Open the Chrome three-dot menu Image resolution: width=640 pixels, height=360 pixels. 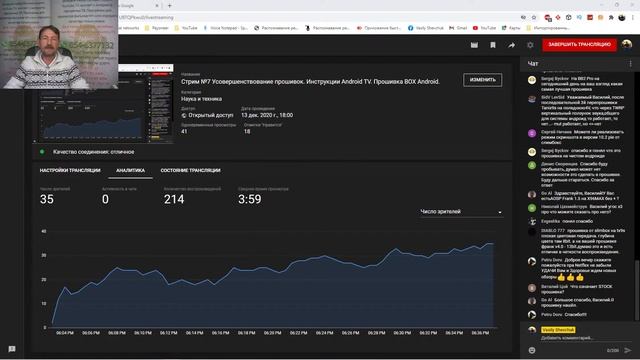633,18
